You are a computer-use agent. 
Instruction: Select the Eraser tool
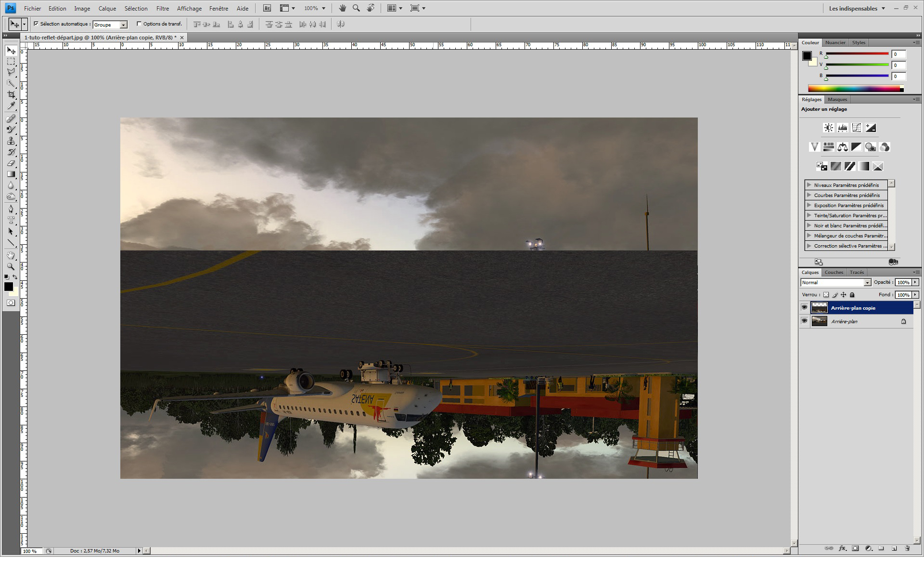click(11, 163)
